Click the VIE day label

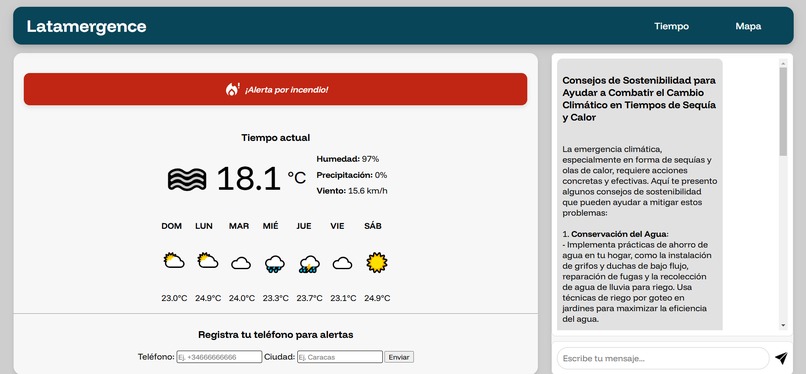pos(337,226)
